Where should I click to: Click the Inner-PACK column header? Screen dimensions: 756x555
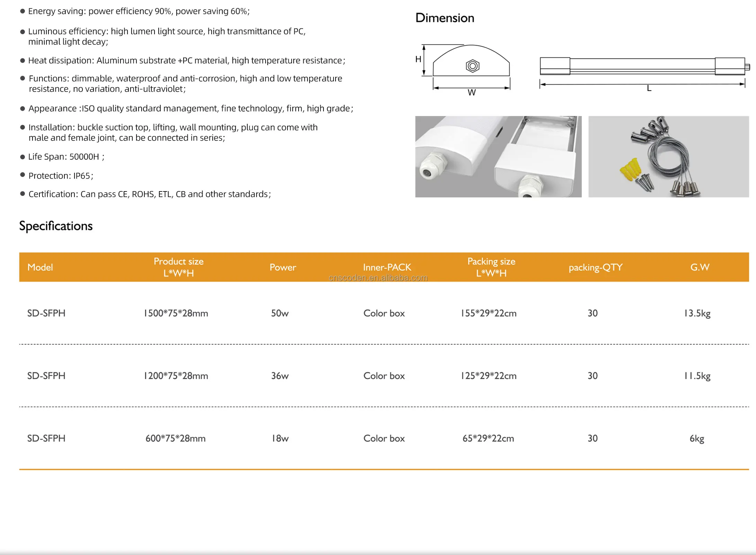(x=387, y=267)
